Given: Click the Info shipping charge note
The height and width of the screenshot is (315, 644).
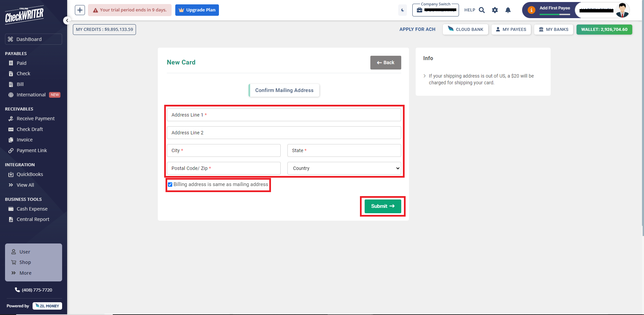Looking at the screenshot, I should point(481,79).
